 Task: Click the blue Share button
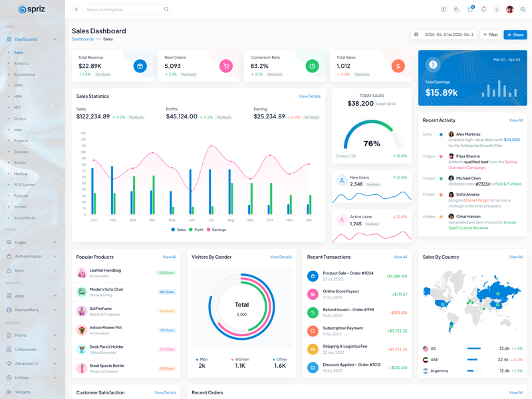(515, 35)
